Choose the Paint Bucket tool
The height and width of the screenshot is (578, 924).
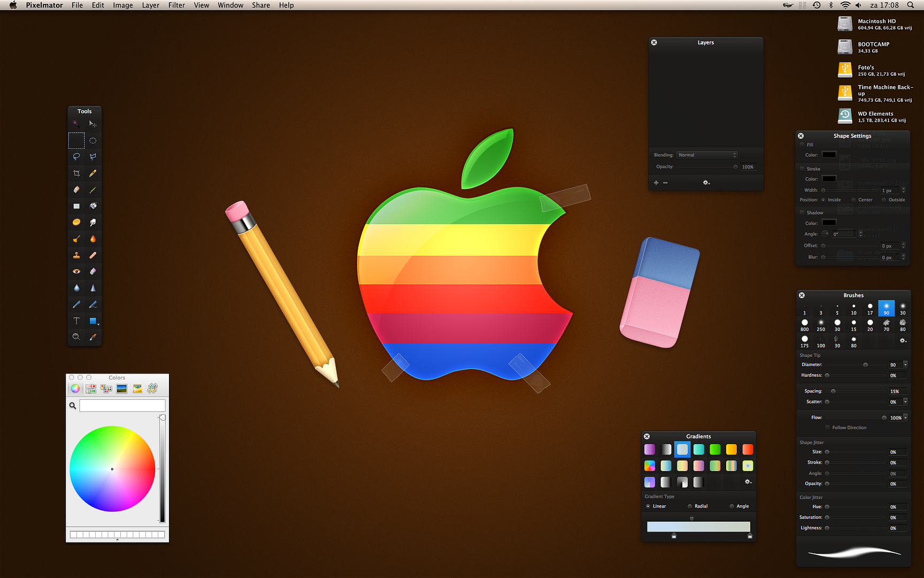(93, 206)
